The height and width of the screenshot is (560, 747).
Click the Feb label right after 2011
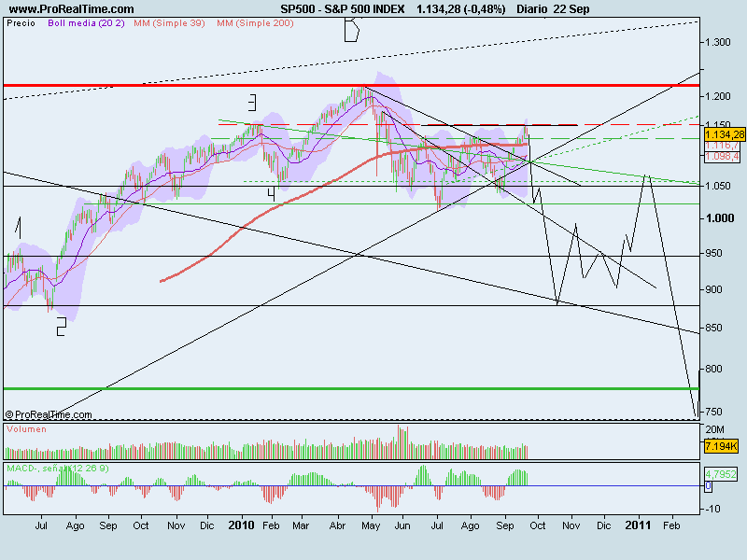point(671,525)
